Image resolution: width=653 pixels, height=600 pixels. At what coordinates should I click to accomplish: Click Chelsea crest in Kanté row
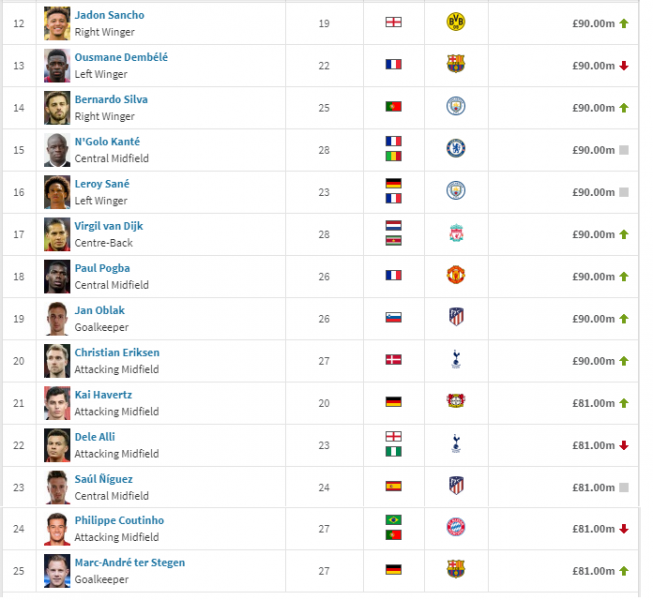tap(456, 150)
